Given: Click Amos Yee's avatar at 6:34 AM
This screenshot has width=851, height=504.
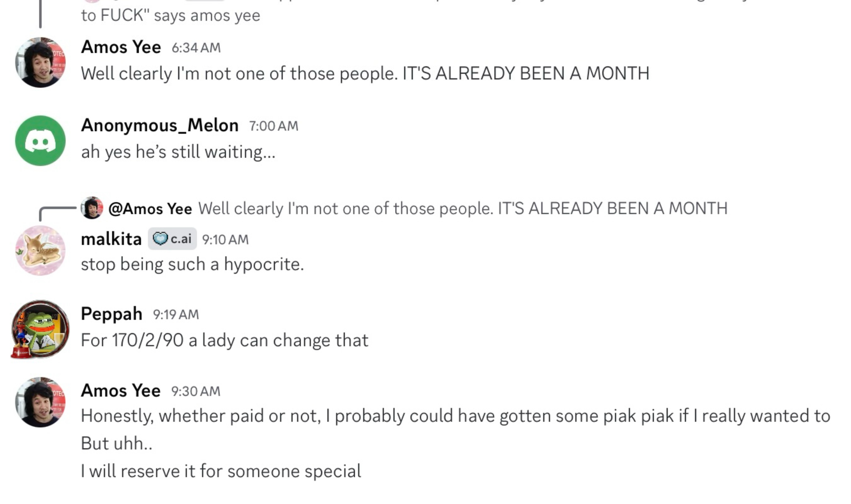Looking at the screenshot, I should pyautogui.click(x=40, y=62).
